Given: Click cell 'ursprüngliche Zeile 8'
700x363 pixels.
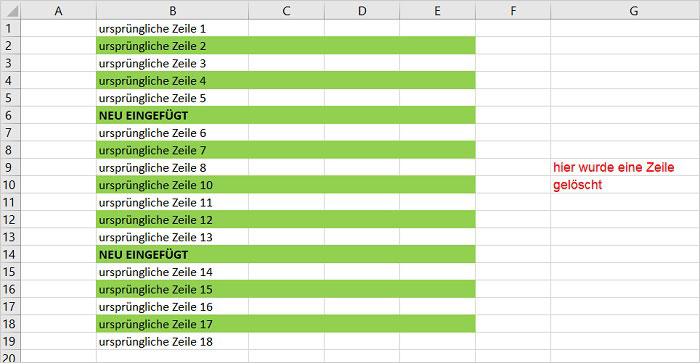Looking at the screenshot, I should (172, 167).
